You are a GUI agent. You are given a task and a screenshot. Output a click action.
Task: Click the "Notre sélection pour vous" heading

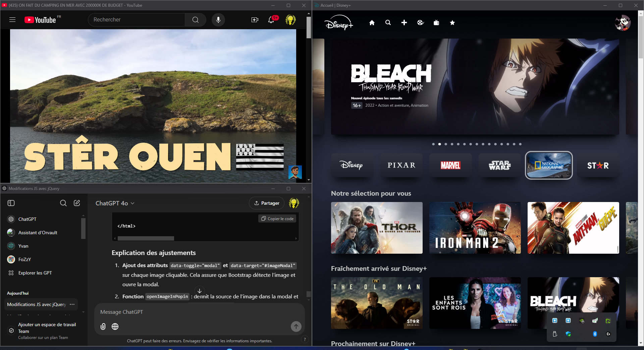[371, 193]
